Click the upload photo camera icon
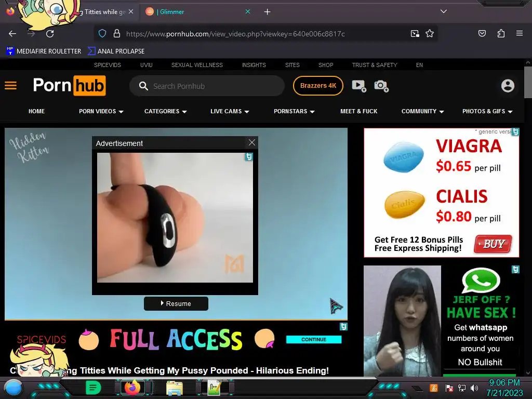The width and height of the screenshot is (532, 399). click(381, 86)
